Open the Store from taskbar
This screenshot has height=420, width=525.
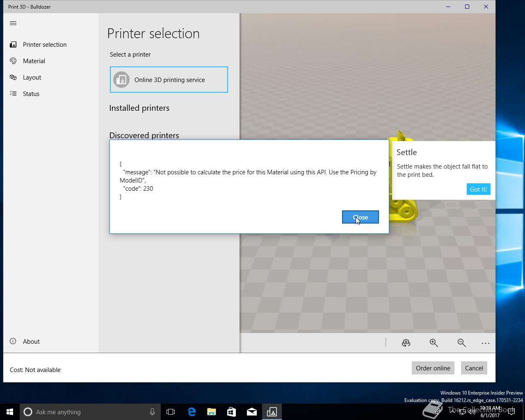(231, 412)
